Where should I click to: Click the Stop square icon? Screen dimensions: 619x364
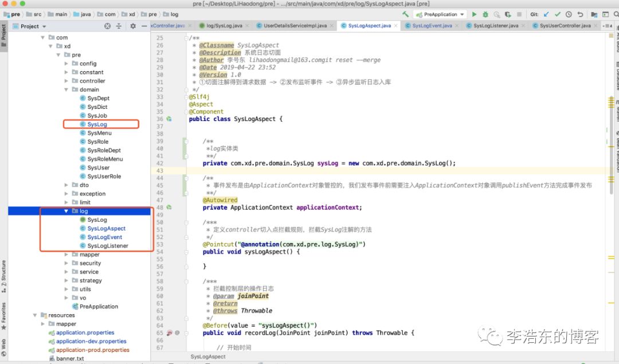pos(519,14)
